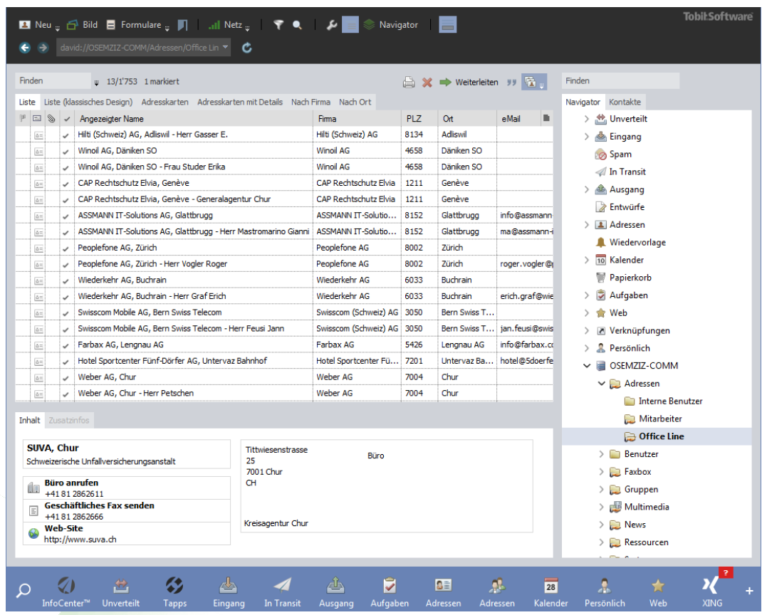Click the filter funnel icon
The image size is (767, 615).
coord(278,25)
